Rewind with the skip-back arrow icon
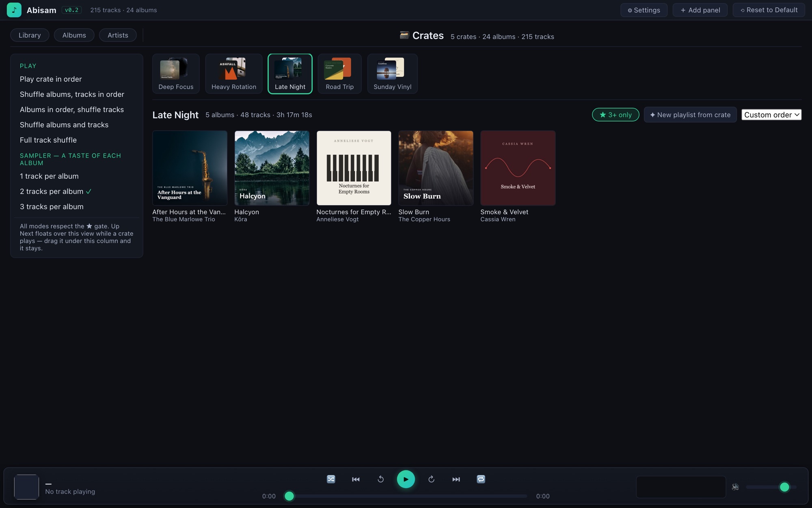Viewport: 812px width, 508px height. pyautogui.click(x=380, y=479)
